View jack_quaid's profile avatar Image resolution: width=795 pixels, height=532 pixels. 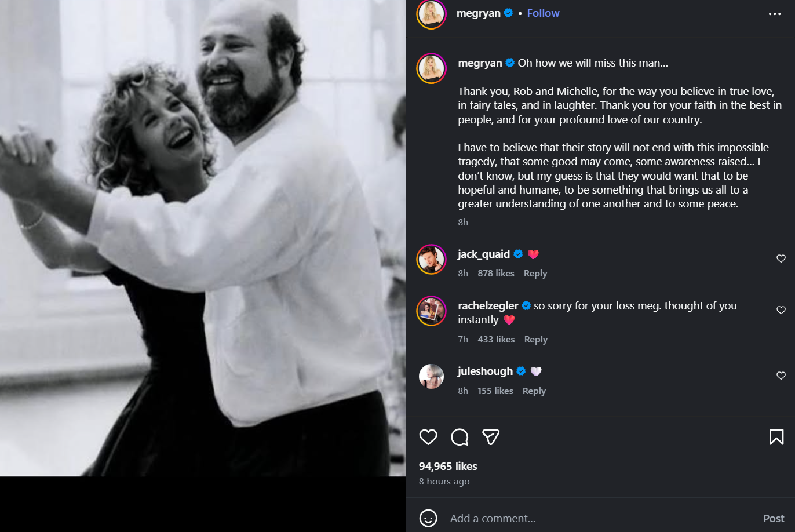click(x=431, y=259)
